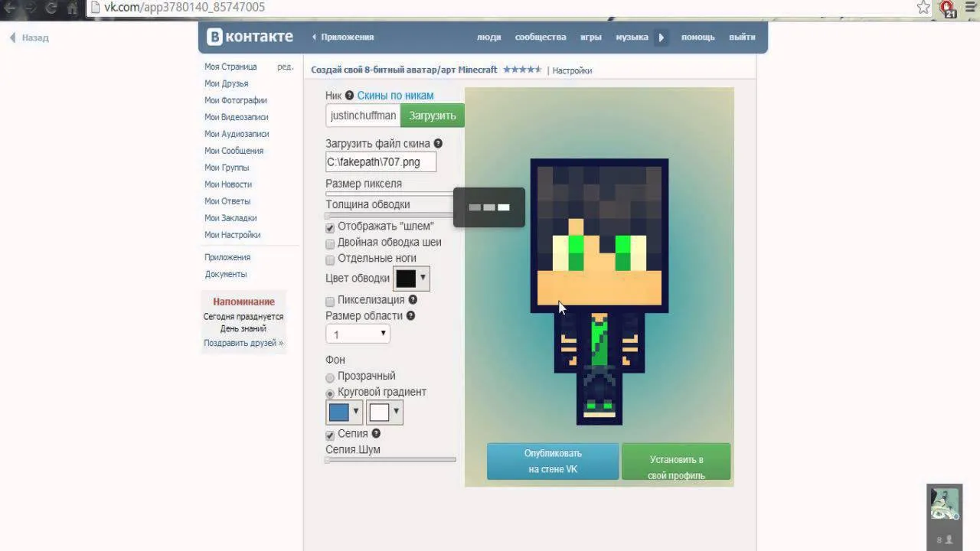Open Мои Сообщения in the sidebar
Image resolution: width=980 pixels, height=551 pixels.
point(234,151)
